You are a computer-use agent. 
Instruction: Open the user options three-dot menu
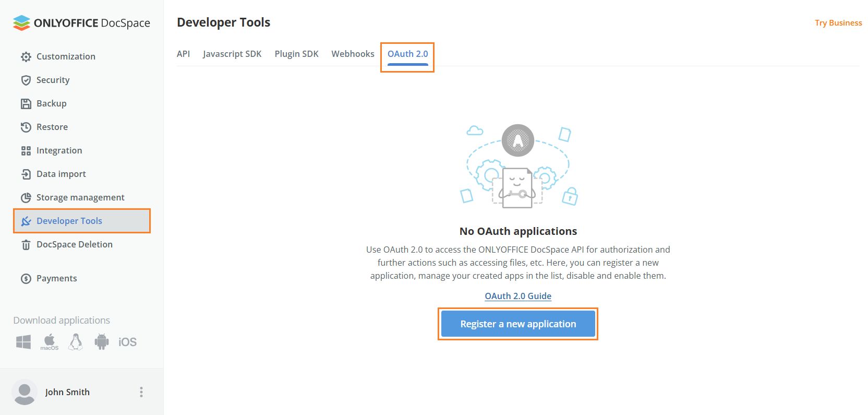coord(141,392)
